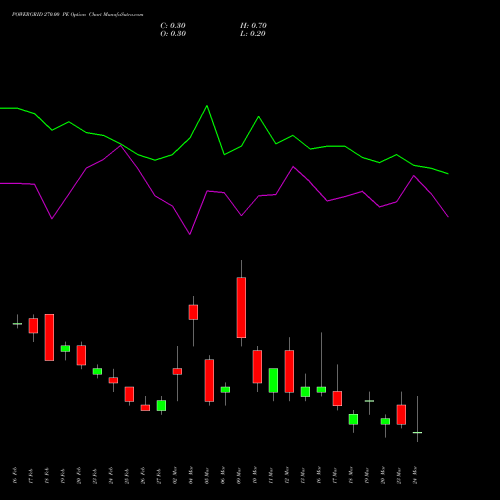Click the doji candle above 16 Feb
This screenshot has width=500, height=500.
(17, 324)
